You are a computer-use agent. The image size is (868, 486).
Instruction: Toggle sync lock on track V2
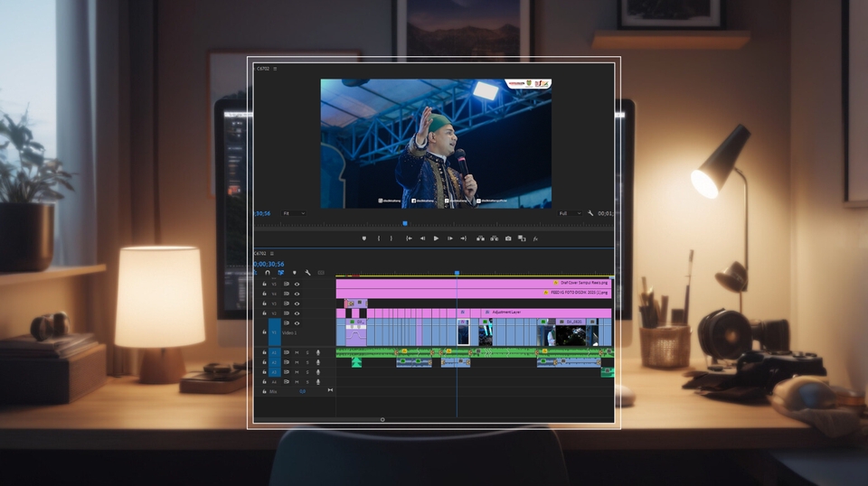pos(287,313)
